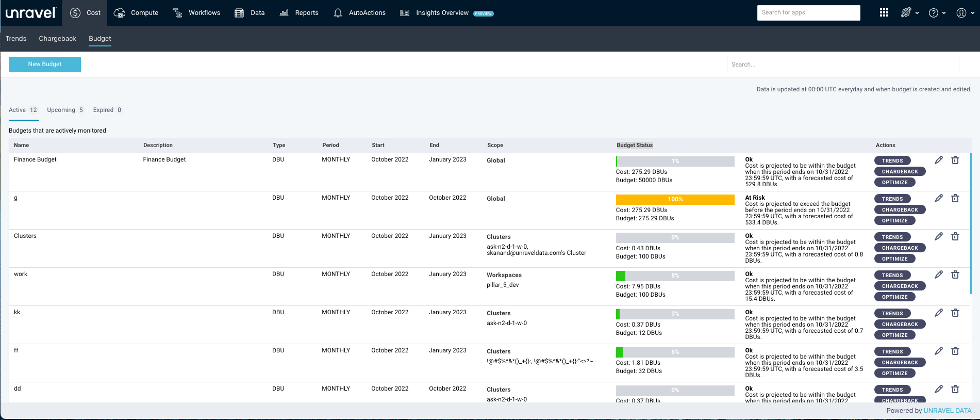Open the rocket launch menu
Screen dimensions: 980x420
click(909, 13)
